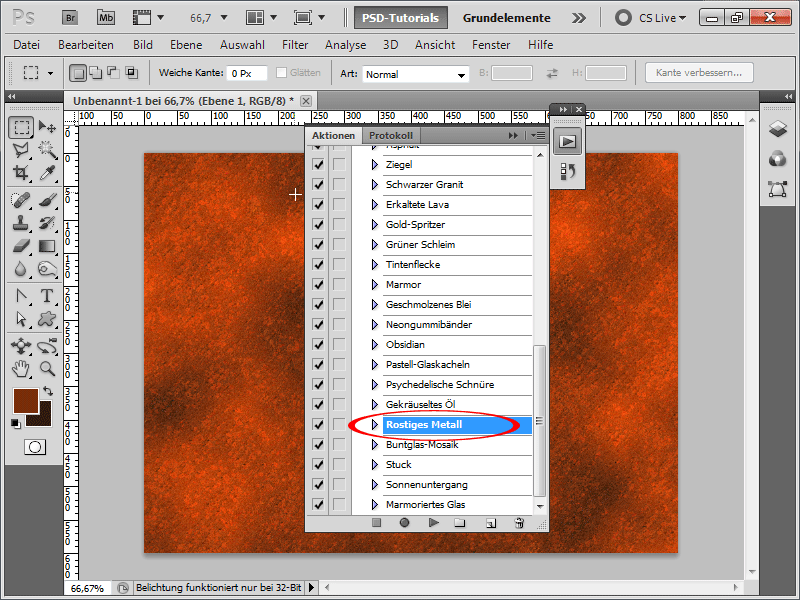Image resolution: width=800 pixels, height=600 pixels.
Task: Select the Path Selection tool
Action: pos(21,319)
